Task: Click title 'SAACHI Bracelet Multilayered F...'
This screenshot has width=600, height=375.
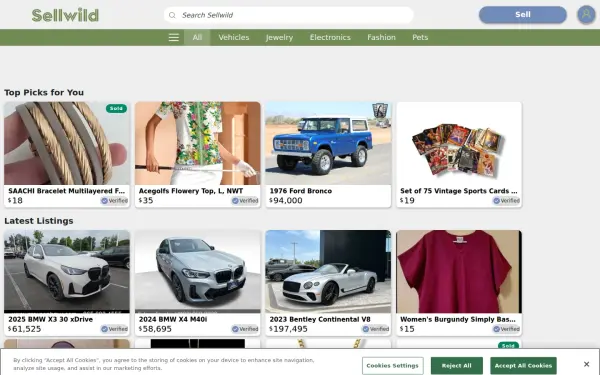Action: [67, 191]
